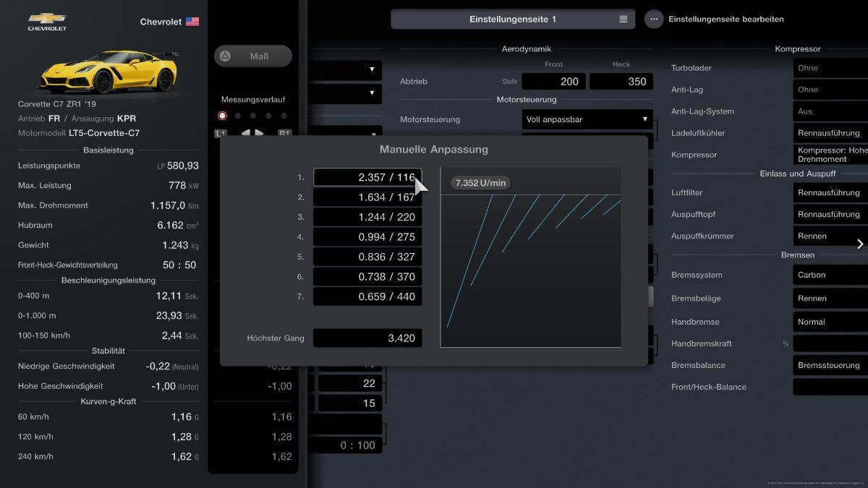This screenshot has height=488, width=868.
Task: Select the fourth Messungsverlauf dot
Action: (268, 116)
